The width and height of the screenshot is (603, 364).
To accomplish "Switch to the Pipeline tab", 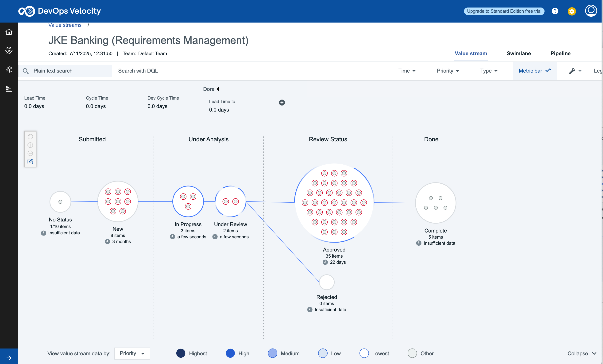I will (560, 53).
